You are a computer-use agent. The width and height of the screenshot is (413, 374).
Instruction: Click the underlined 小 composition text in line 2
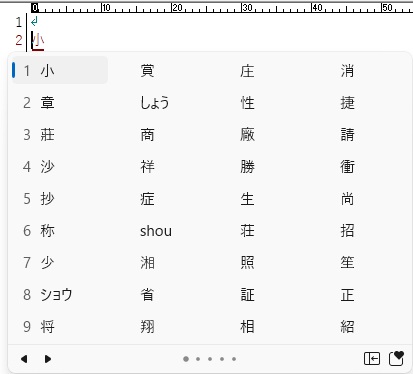(38, 41)
